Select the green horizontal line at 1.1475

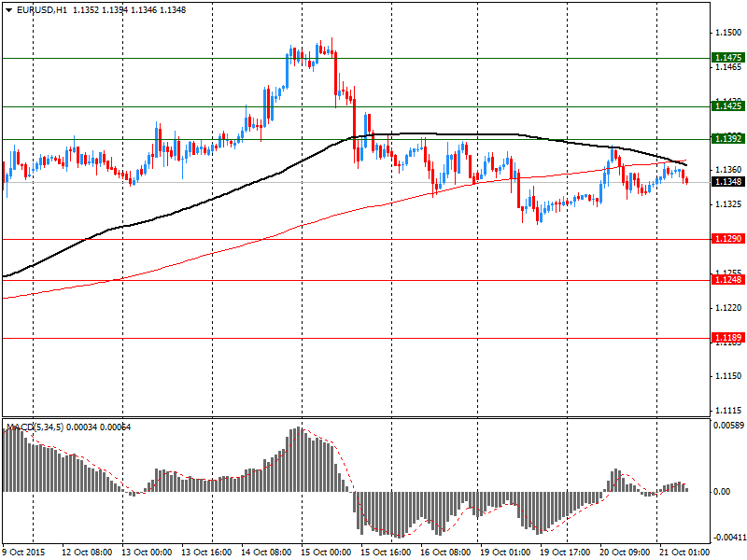357,58
